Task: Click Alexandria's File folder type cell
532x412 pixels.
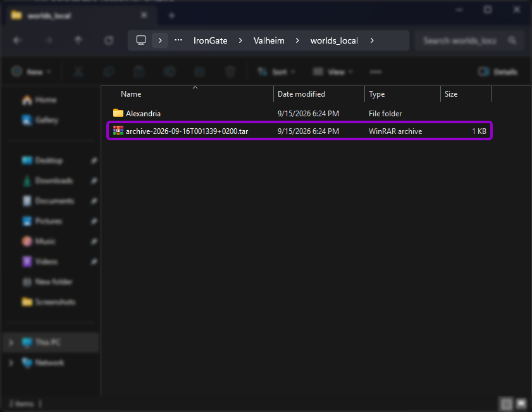Action: pos(385,114)
